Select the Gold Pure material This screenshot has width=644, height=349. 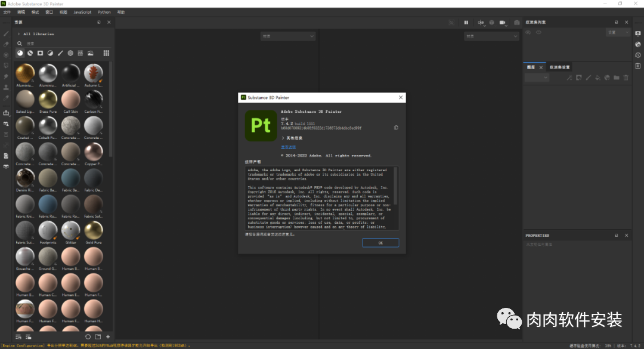(93, 231)
